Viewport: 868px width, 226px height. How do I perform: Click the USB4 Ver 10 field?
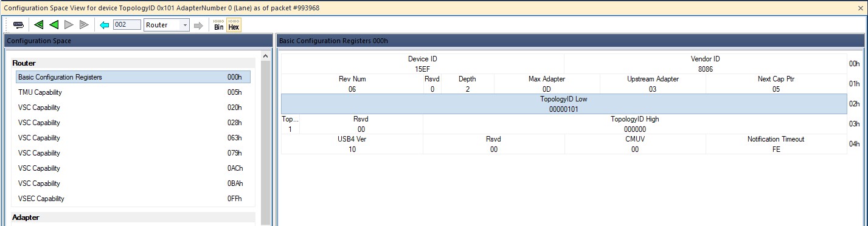352,144
